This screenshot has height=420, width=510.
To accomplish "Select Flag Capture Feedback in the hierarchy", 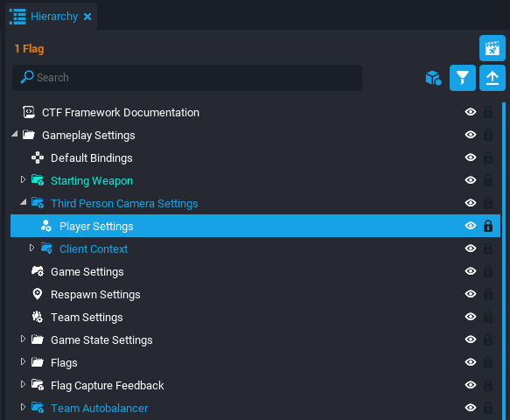I will click(x=107, y=385).
